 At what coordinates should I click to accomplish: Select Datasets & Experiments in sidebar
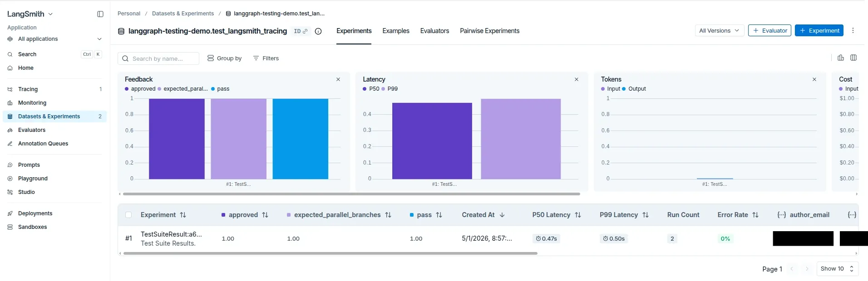54,116
